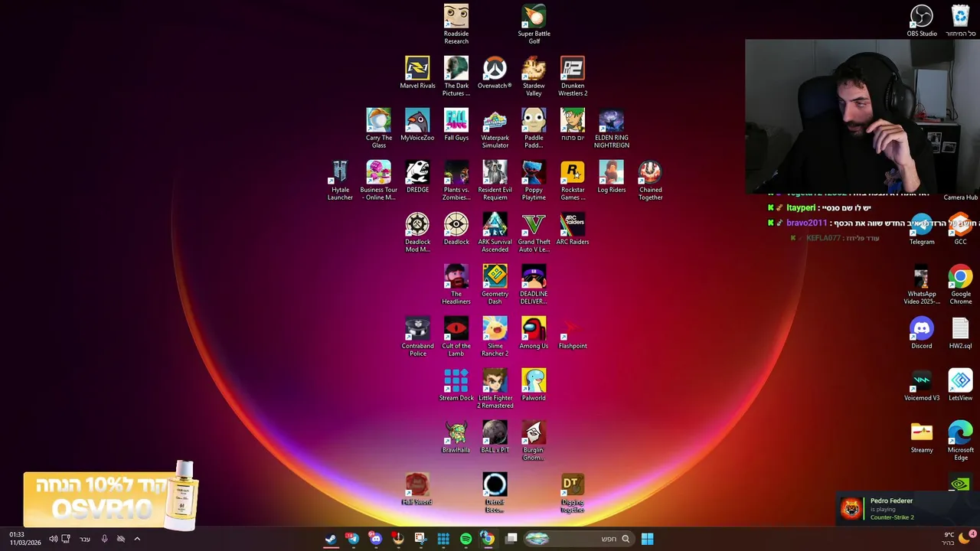Select Resident Evil Requiem icon
Viewport: 980px width, 551px height.
(495, 181)
